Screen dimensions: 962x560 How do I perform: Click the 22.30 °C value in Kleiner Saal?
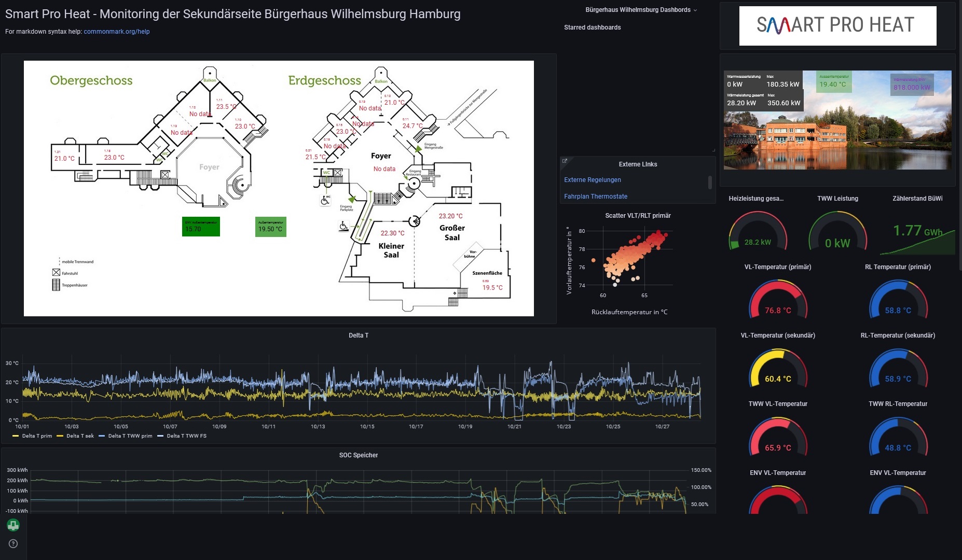(392, 233)
